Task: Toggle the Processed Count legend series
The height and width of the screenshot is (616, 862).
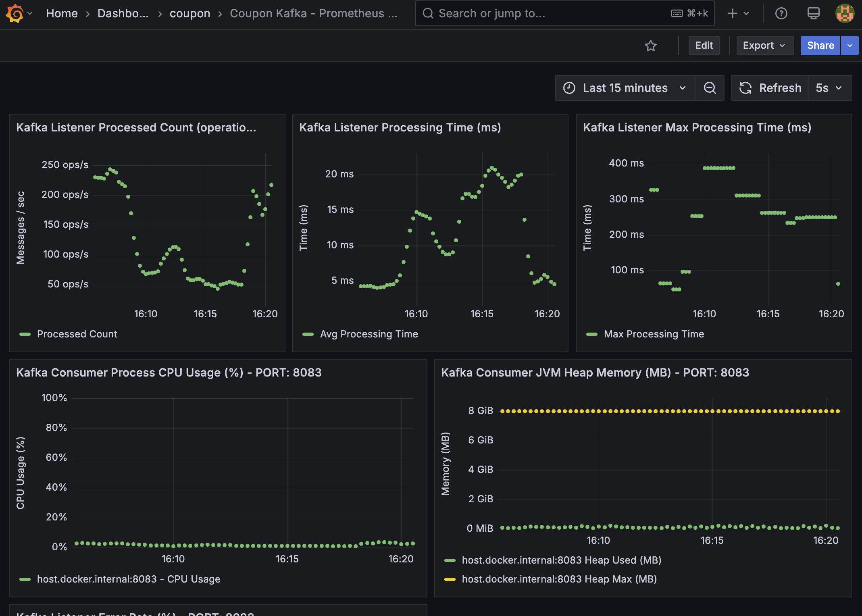Action: coord(77,334)
